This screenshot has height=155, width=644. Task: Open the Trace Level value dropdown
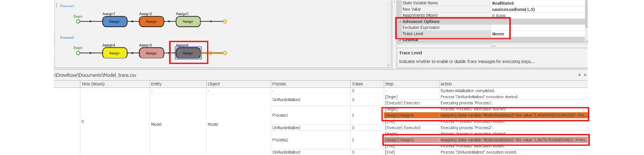pos(538,34)
